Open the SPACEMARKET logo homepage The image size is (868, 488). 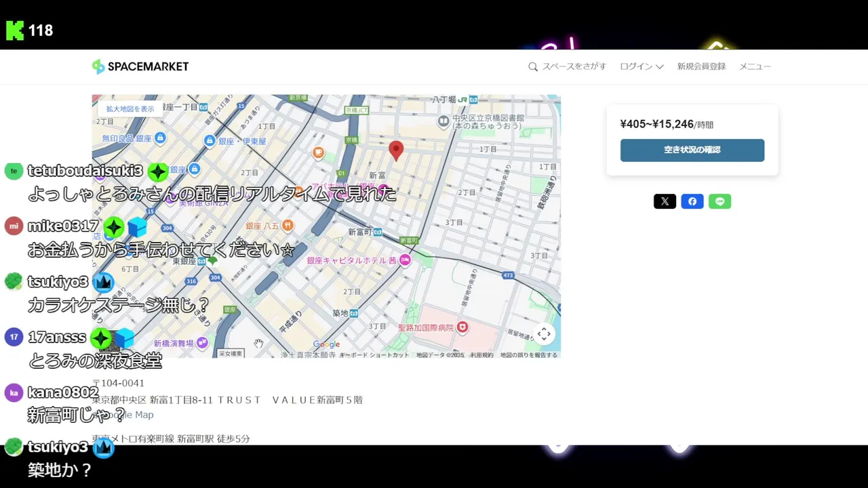pos(140,66)
